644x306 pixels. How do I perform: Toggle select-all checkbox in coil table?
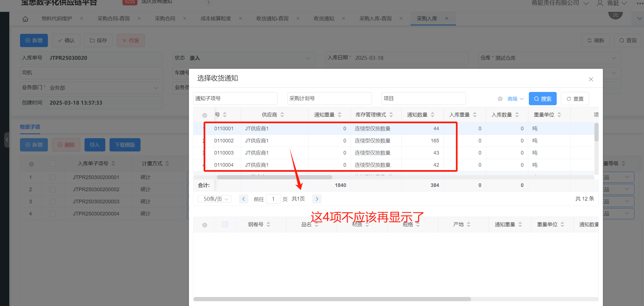(x=225, y=224)
